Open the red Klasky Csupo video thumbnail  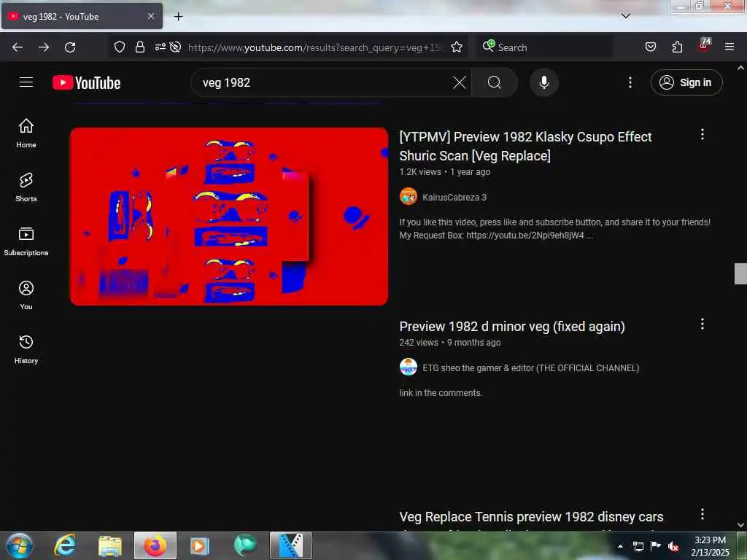[228, 216]
